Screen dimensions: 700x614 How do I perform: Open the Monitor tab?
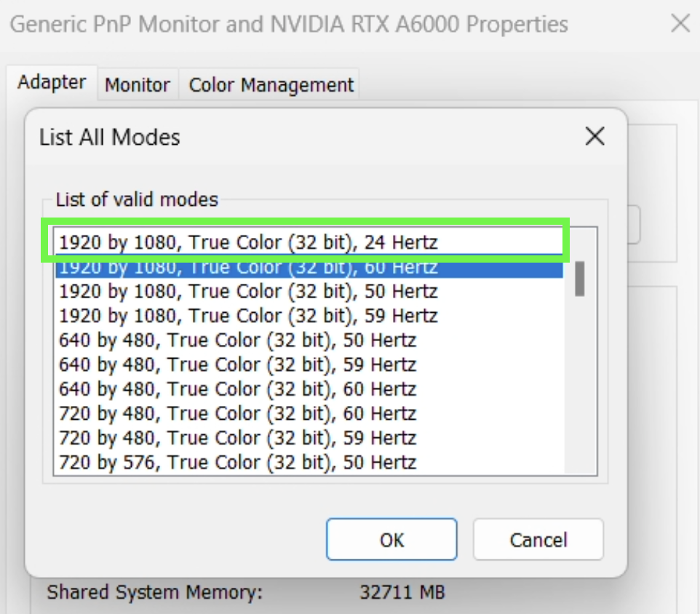[138, 85]
